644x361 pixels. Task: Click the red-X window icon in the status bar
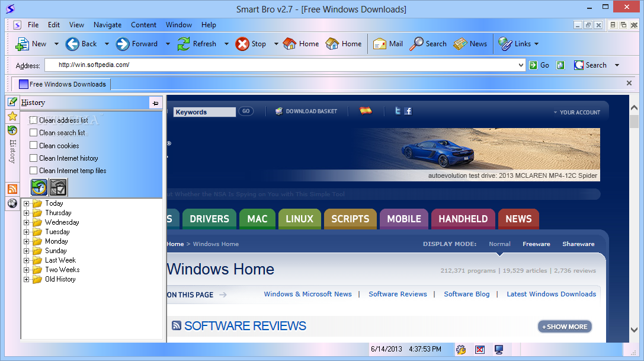(480, 350)
